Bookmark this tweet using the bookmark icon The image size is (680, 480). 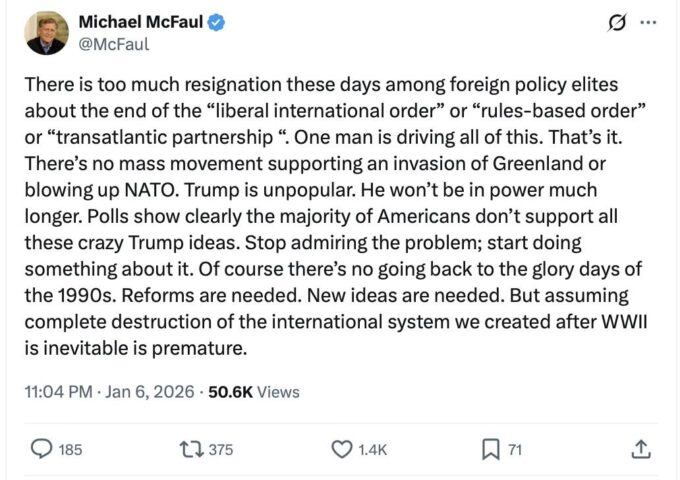point(490,450)
